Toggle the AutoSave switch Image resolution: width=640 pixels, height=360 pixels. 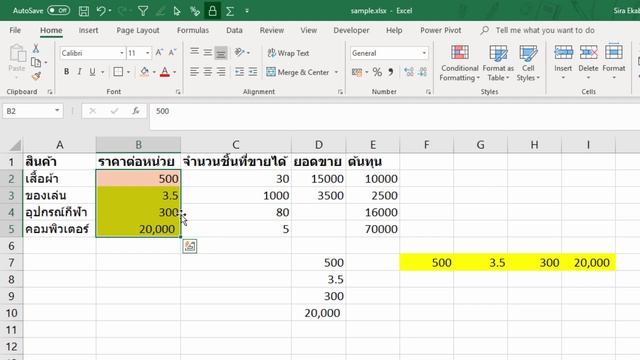click(58, 11)
